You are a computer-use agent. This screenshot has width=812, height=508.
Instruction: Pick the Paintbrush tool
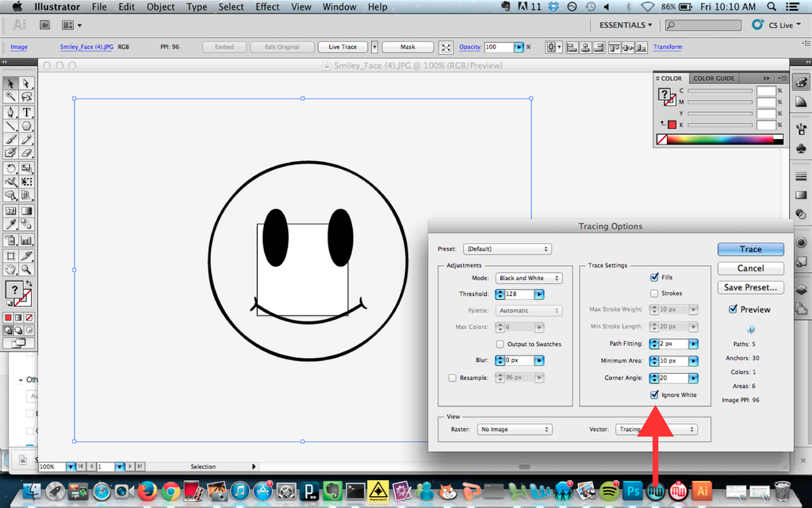(x=11, y=140)
